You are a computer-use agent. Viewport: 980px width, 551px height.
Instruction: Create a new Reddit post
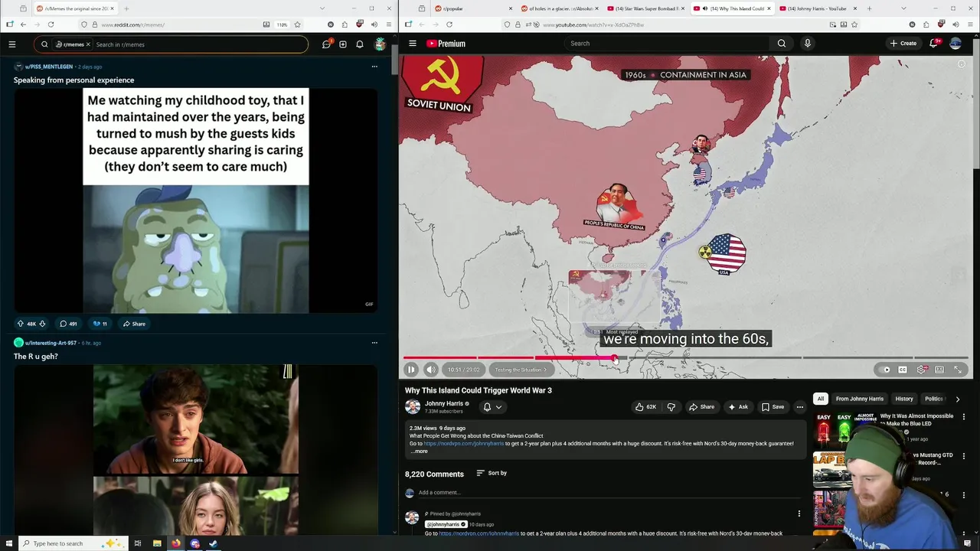(x=343, y=44)
